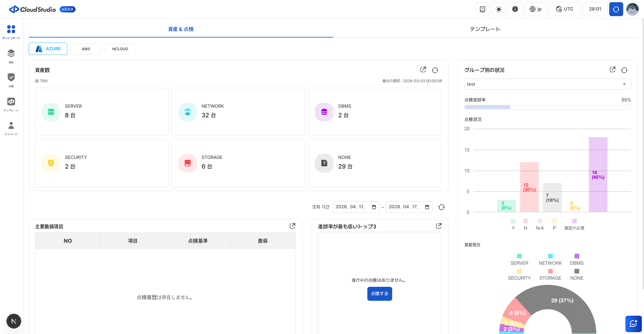The image size is (644, 334).
Task: Select the NCLOUD provider button
Action: coord(120,49)
